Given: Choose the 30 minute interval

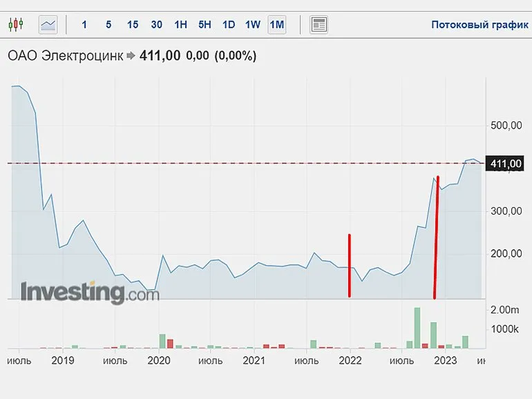Looking at the screenshot, I should 157,25.
